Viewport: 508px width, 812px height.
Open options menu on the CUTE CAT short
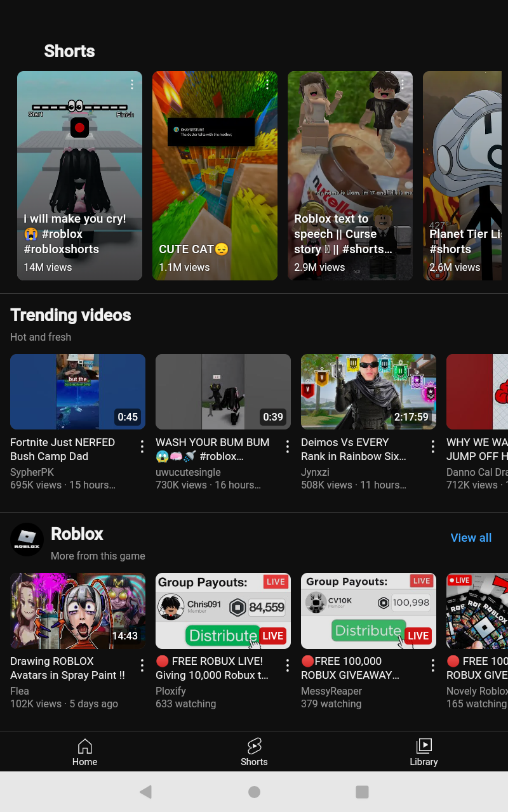pos(267,84)
